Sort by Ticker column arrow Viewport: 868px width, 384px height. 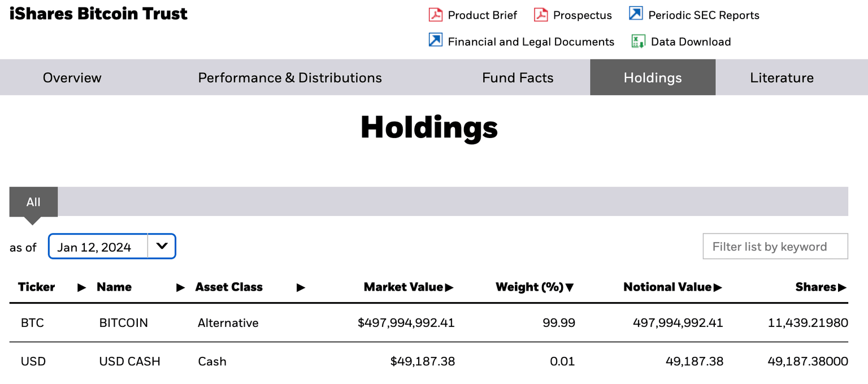(x=82, y=287)
